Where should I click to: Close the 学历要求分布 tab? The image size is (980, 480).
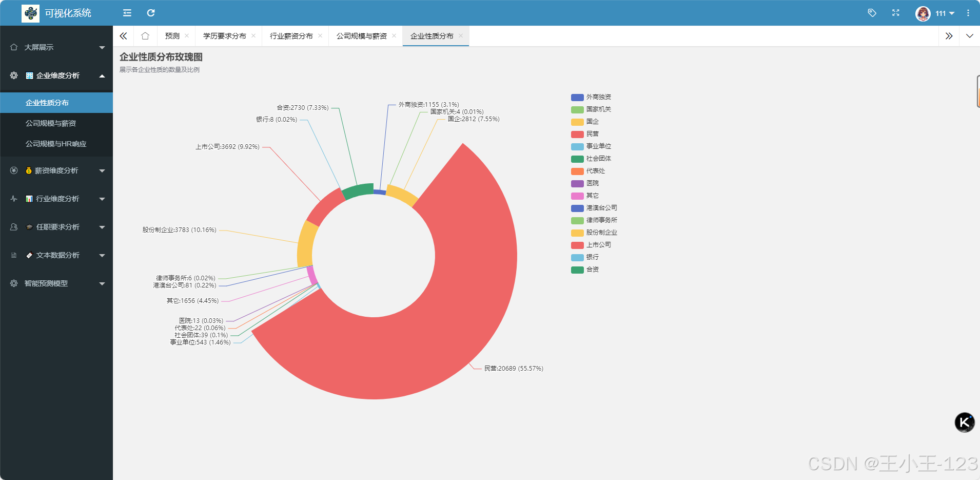(253, 36)
